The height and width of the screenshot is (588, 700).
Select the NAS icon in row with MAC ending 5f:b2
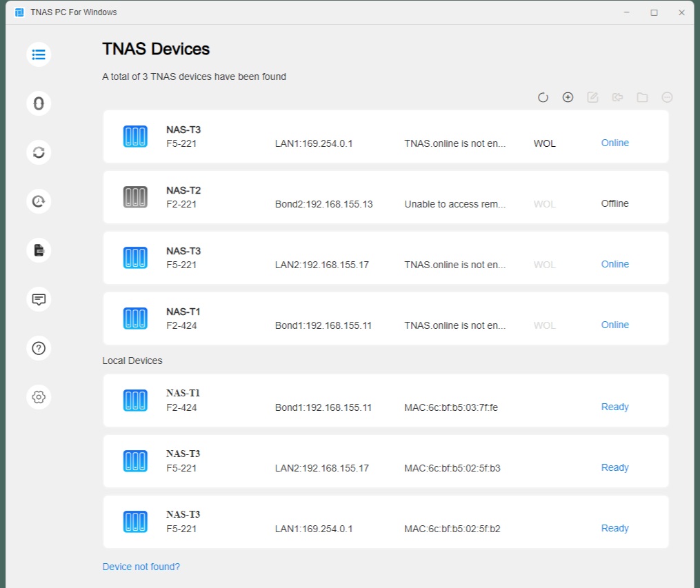coord(135,522)
